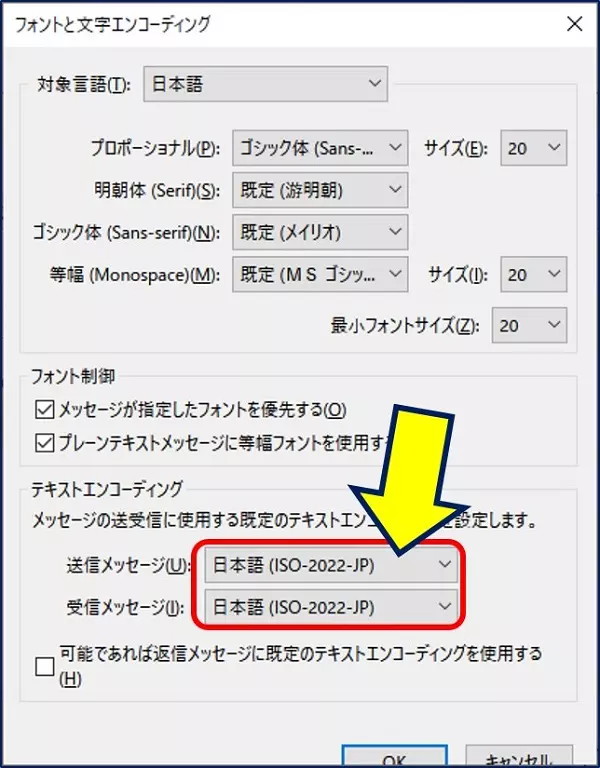Open the プロポーショナル サイズ(E) dropdown
Viewport: 600px width, 768px height.
pyautogui.click(x=533, y=148)
